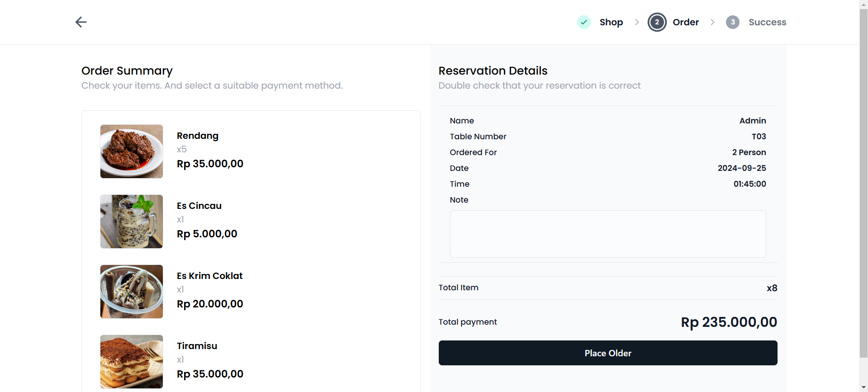Select the Order step label

(x=686, y=22)
